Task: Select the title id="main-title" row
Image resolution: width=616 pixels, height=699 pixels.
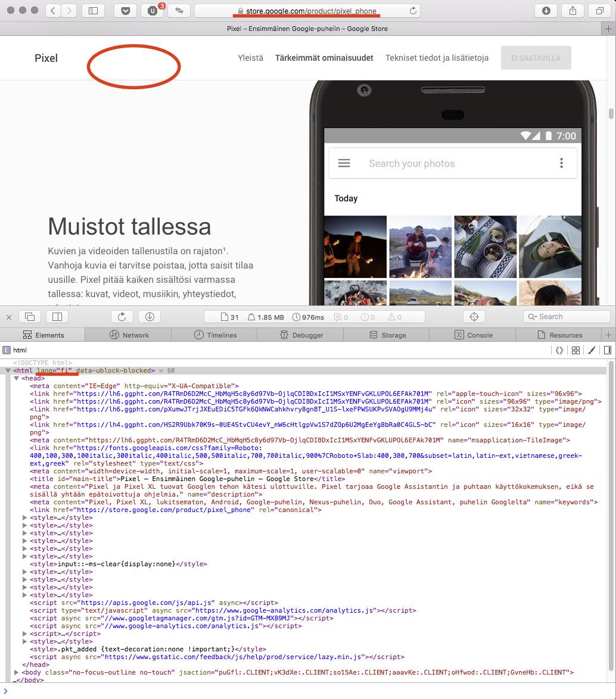Action: [187, 479]
